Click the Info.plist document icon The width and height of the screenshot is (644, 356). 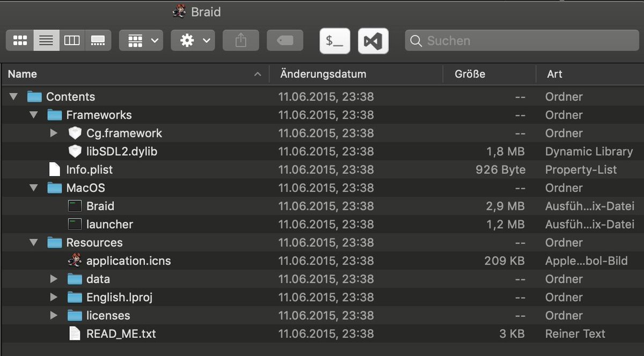pyautogui.click(x=54, y=170)
